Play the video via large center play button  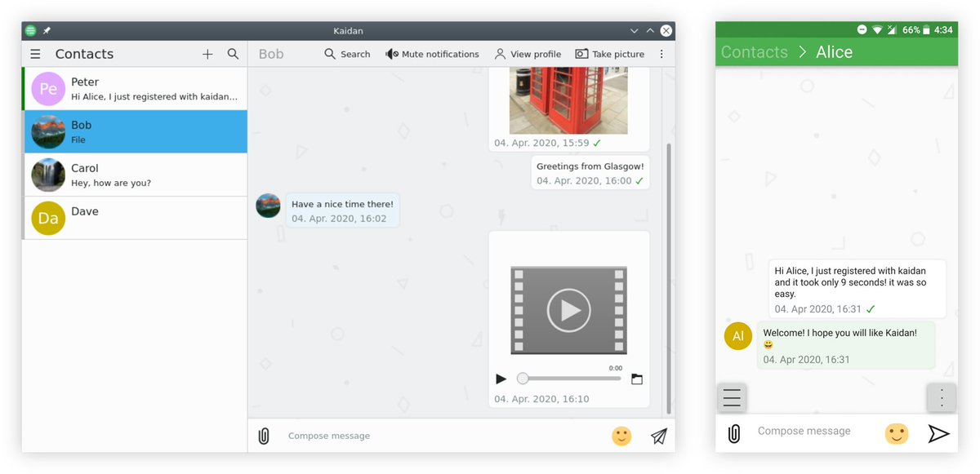568,310
